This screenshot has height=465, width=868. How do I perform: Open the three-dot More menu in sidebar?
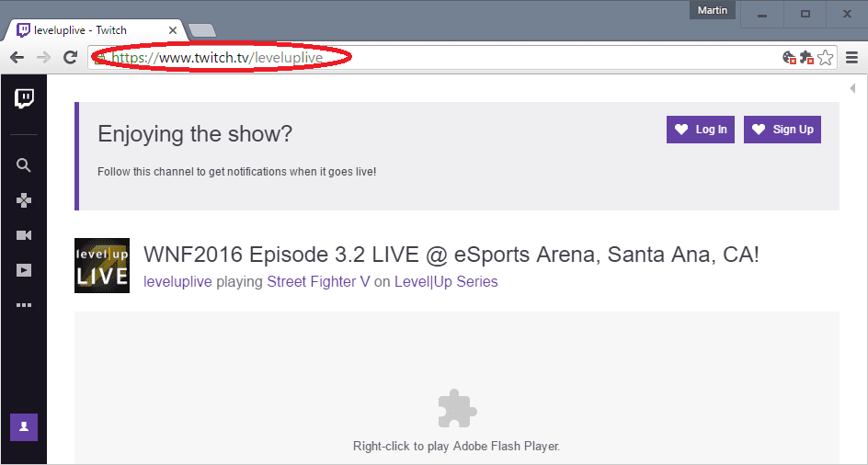tap(24, 305)
